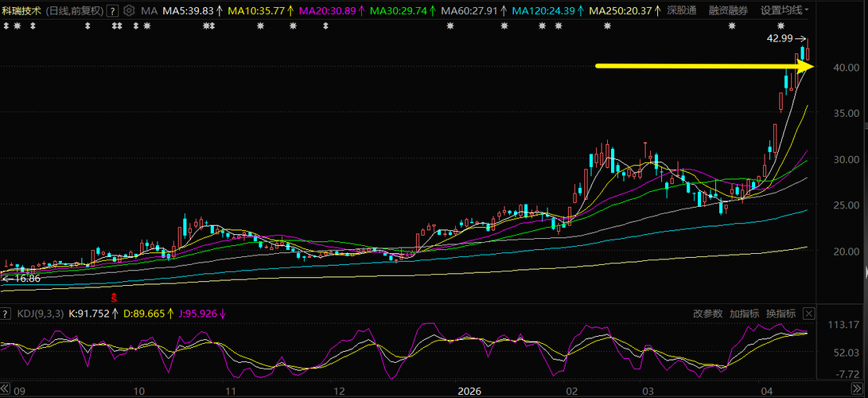Click the 改参数 button
The height and width of the screenshot is (398, 868).
pos(707,314)
